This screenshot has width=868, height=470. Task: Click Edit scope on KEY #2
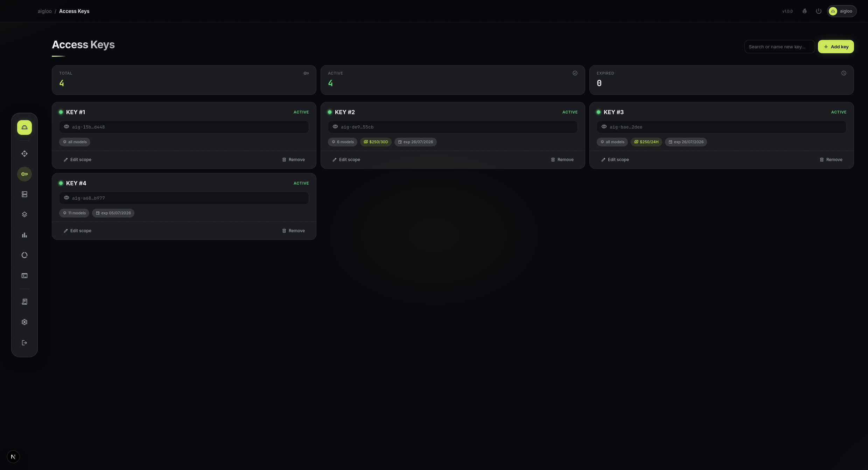[346, 160]
